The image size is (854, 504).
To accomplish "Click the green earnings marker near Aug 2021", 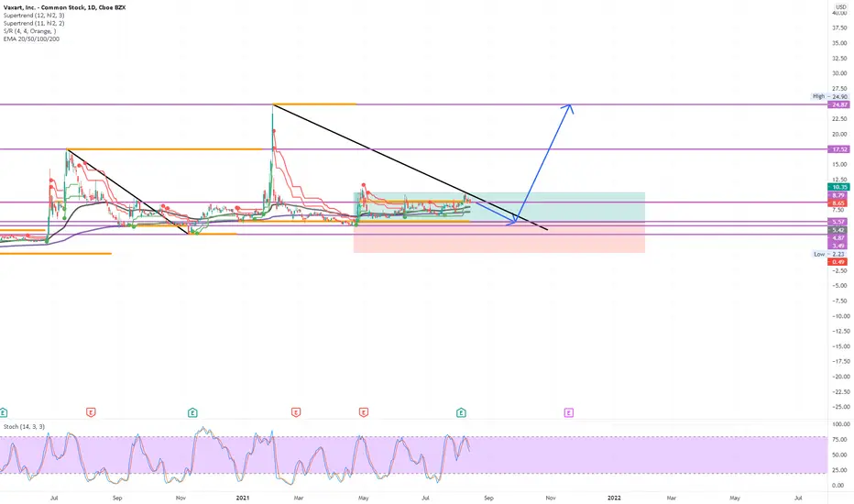I will [x=461, y=412].
